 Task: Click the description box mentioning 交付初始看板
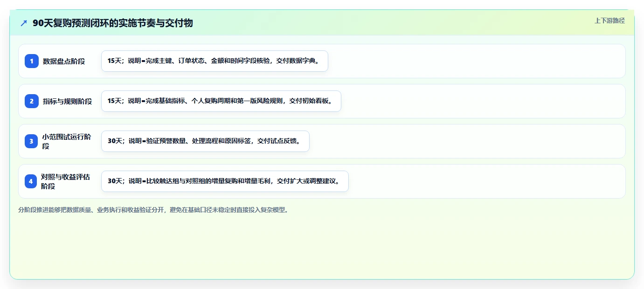[221, 101]
